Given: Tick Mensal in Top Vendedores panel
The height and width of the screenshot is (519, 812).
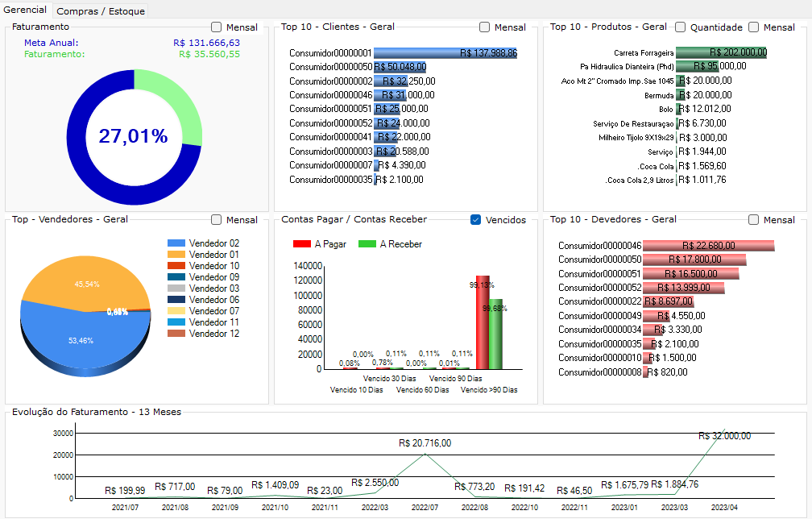Looking at the screenshot, I should click(217, 220).
